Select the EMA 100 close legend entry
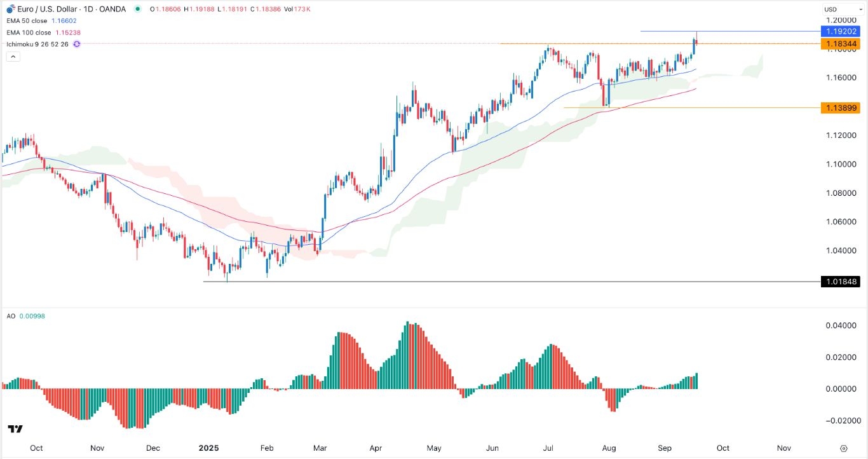Screen dimensions: 868x459 [x=29, y=32]
